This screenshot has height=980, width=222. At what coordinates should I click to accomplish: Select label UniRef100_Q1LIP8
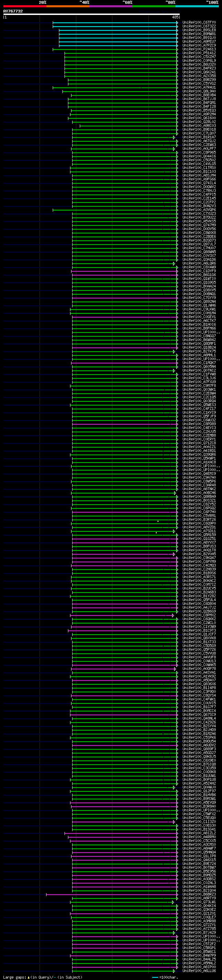click(x=199, y=856)
